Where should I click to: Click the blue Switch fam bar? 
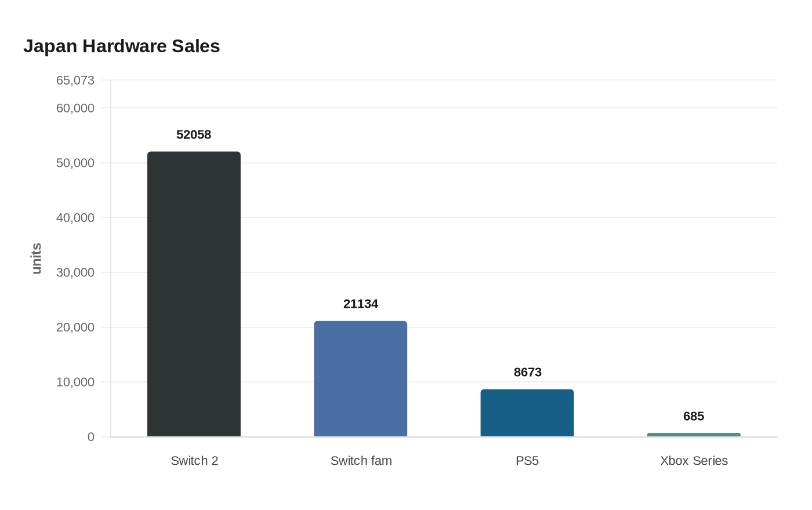pos(360,378)
